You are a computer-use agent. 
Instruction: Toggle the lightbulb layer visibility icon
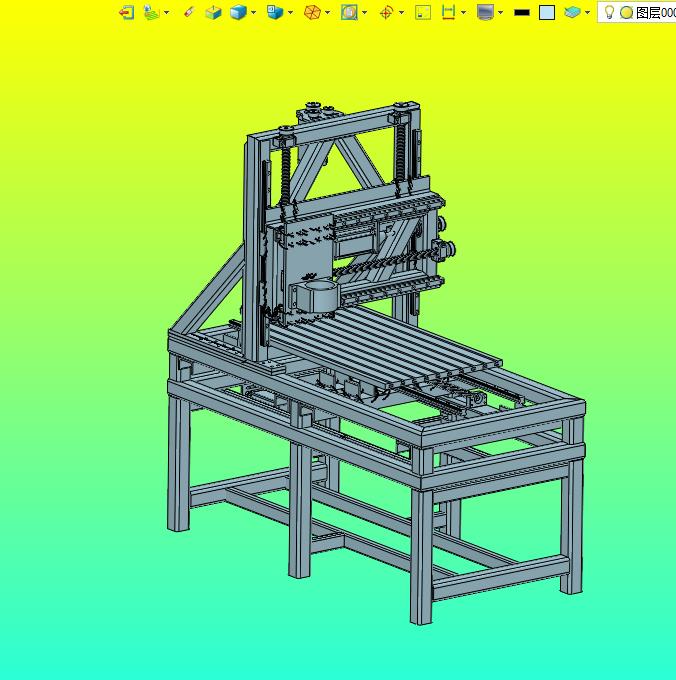[x=609, y=12]
